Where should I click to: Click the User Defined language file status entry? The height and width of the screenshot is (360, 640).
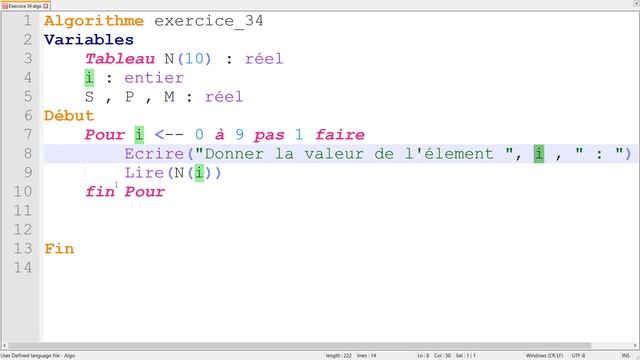coord(38,356)
